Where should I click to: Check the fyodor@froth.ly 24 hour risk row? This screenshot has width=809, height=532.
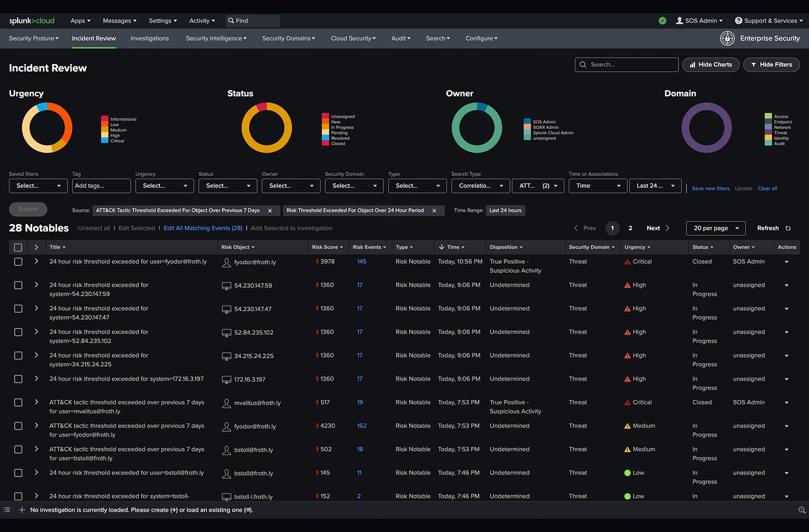(x=18, y=262)
